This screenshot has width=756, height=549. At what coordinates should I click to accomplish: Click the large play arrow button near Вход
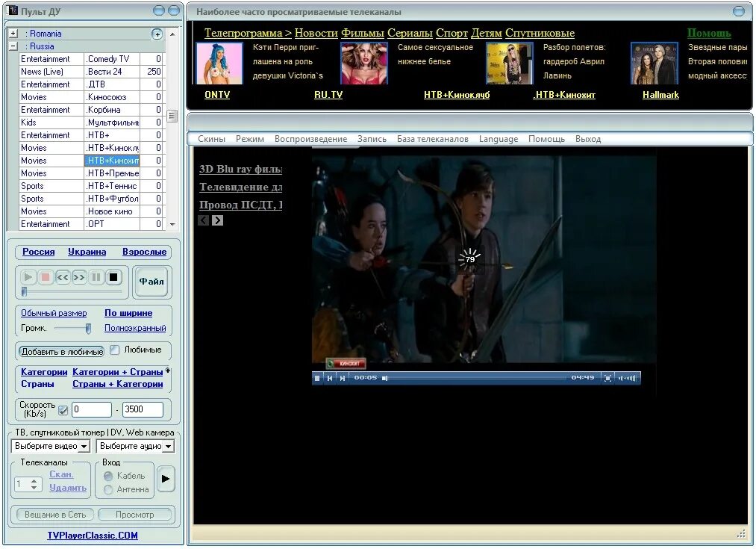point(166,479)
